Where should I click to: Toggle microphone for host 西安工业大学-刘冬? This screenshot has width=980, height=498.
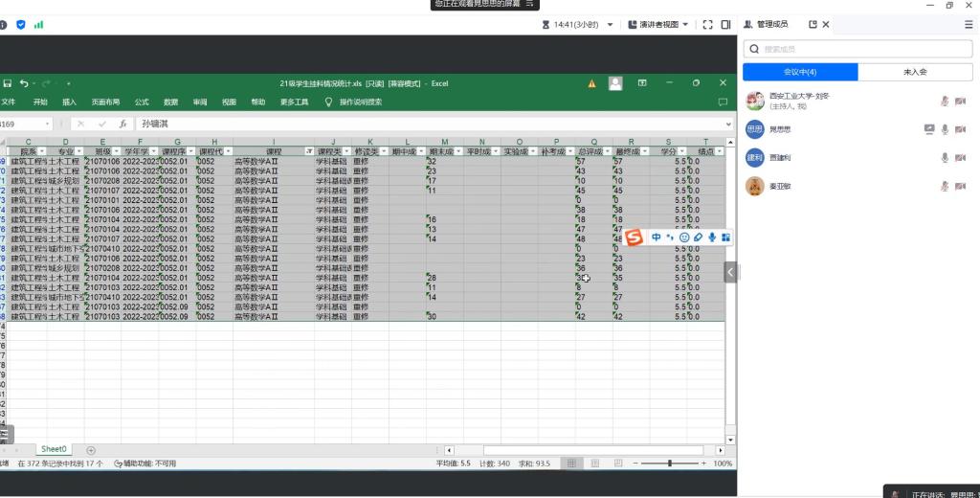coord(945,101)
